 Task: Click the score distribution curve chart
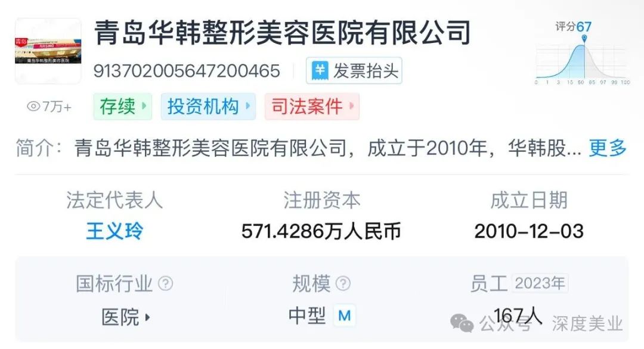(x=581, y=63)
